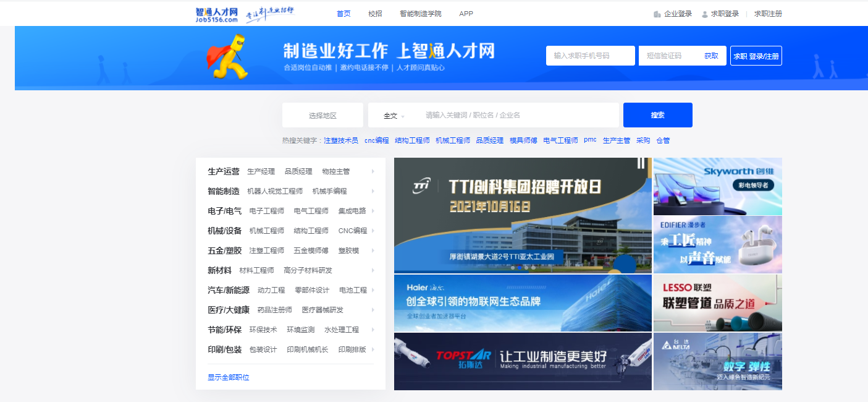Expand the 智能制造 category row arrow
Image resolution: width=868 pixels, height=402 pixels.
coord(373,191)
